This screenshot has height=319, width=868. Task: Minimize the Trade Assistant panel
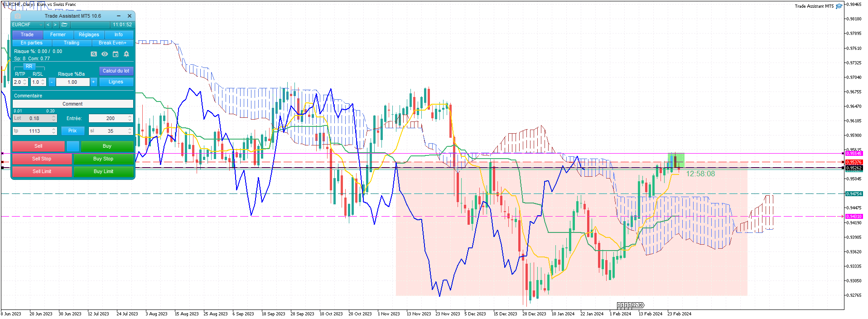pyautogui.click(x=119, y=16)
